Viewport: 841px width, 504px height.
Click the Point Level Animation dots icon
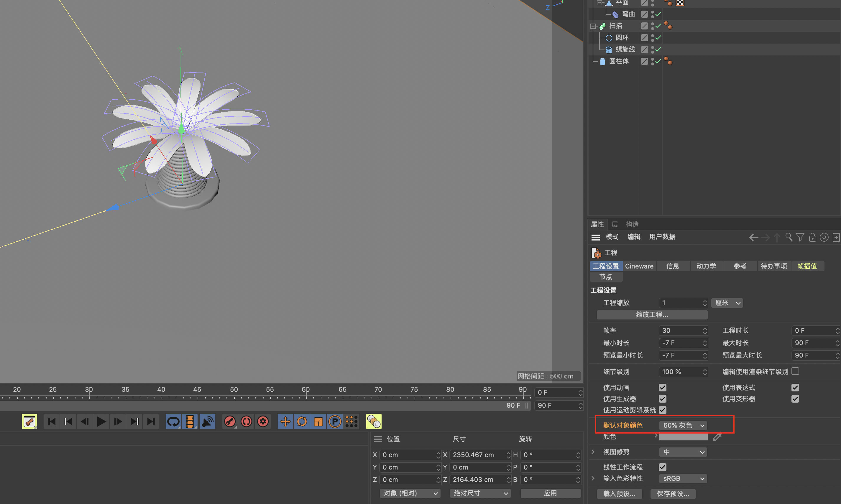pos(351,421)
